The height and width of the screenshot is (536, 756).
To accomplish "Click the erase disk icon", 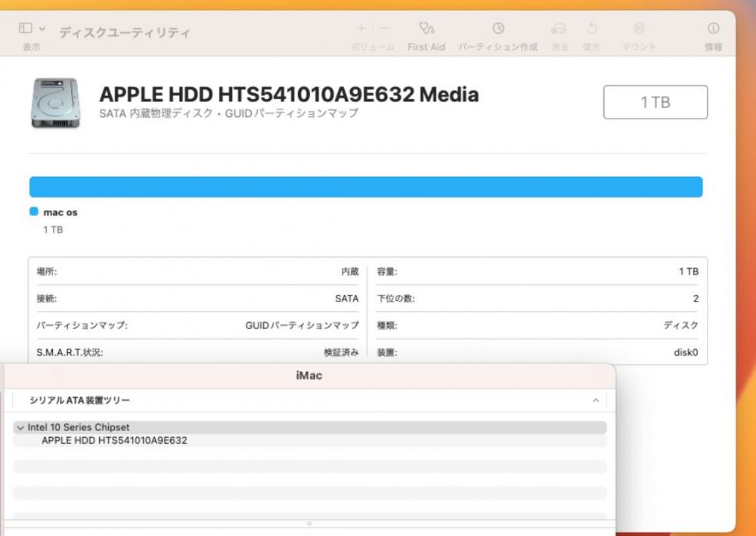I will 559,29.
